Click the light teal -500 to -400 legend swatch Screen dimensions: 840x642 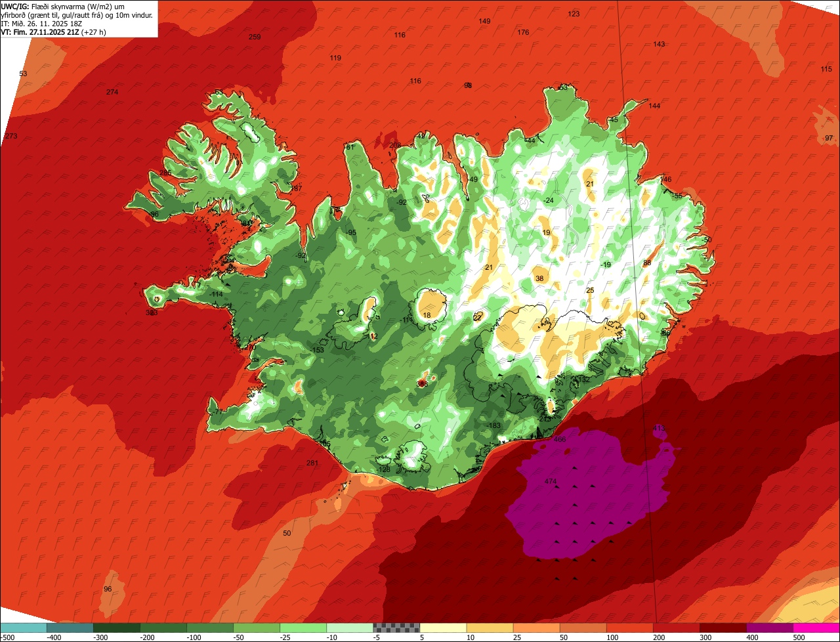(x=23, y=628)
